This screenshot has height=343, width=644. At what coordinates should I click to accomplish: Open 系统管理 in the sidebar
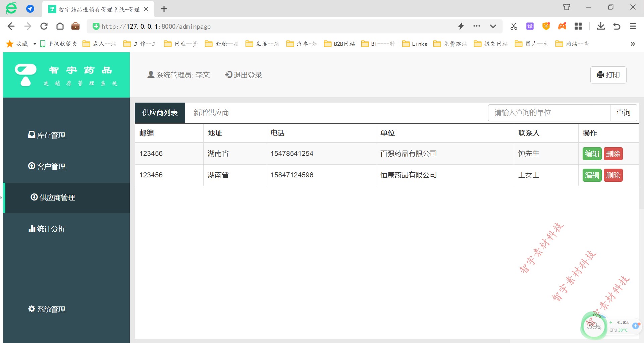[47, 309]
